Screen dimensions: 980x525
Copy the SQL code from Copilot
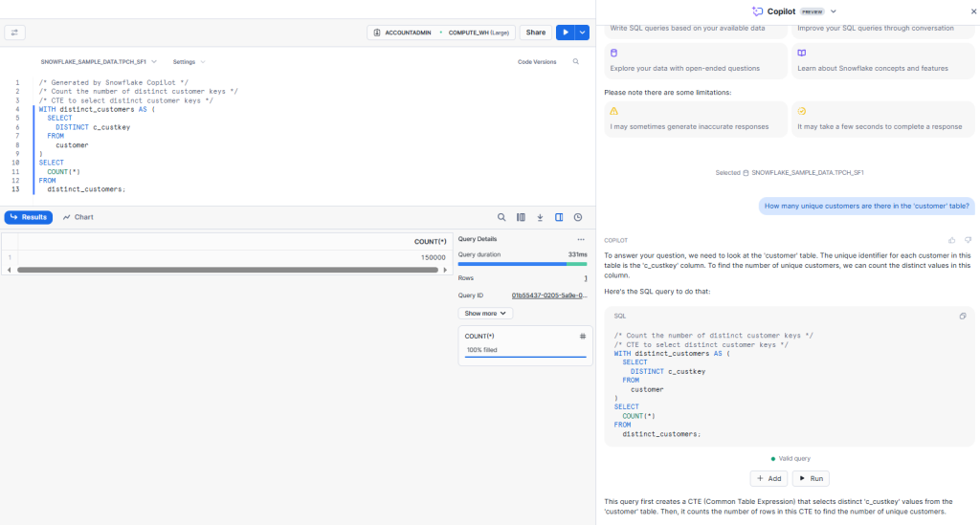[962, 316]
